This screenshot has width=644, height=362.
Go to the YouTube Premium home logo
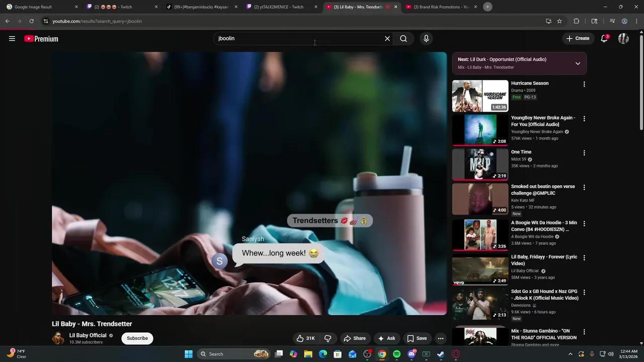coord(41,39)
